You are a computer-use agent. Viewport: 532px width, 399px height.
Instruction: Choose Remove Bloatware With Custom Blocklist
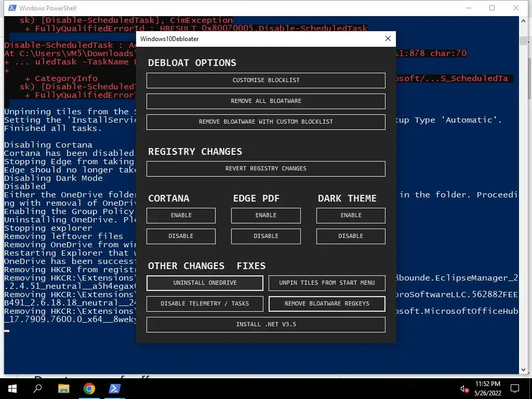coord(265,122)
